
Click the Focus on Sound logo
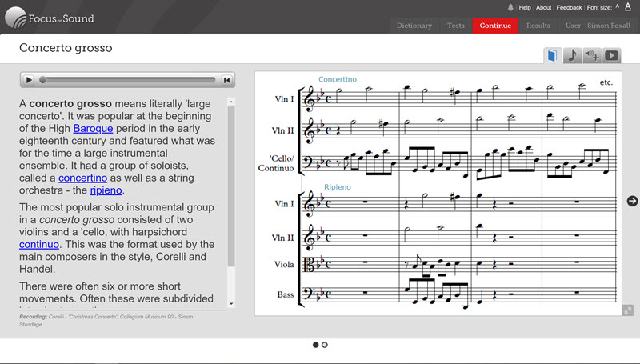pos(50,18)
